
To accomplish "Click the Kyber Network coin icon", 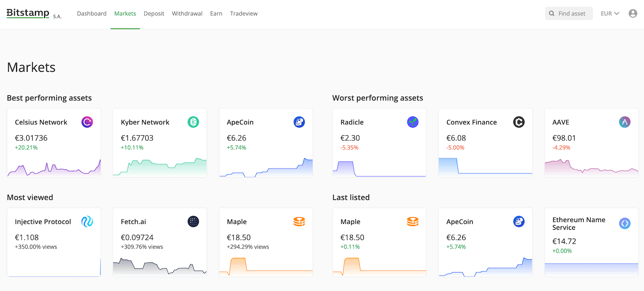I will coord(193,122).
